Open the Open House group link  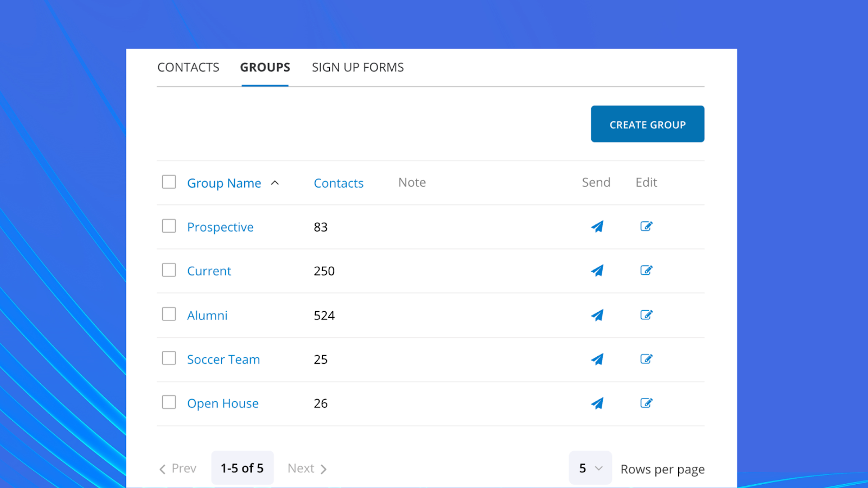click(223, 403)
